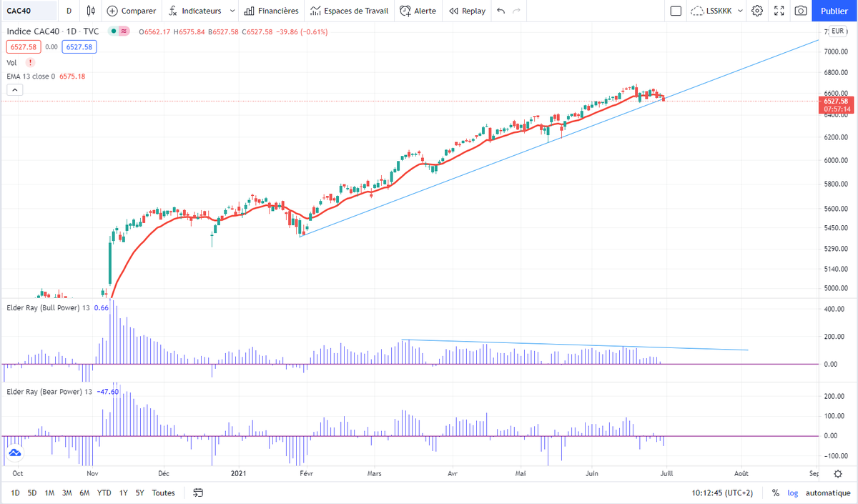Toggle the green-pink market status badge
This screenshot has height=504, width=858.
(119, 31)
